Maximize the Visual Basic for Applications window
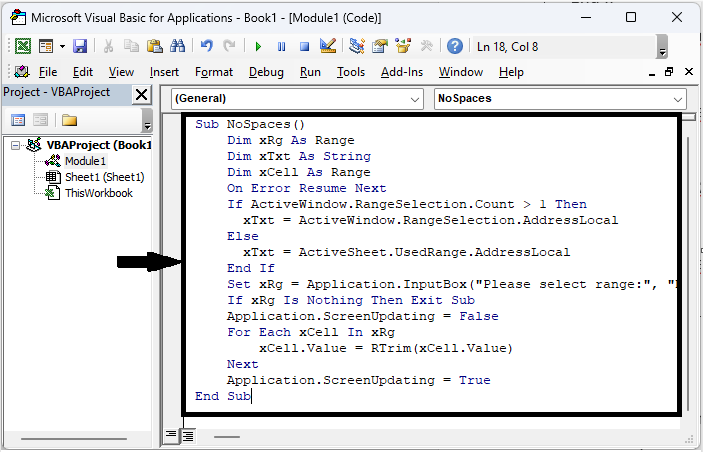Screen dimensions: 703x452 (x=631, y=17)
